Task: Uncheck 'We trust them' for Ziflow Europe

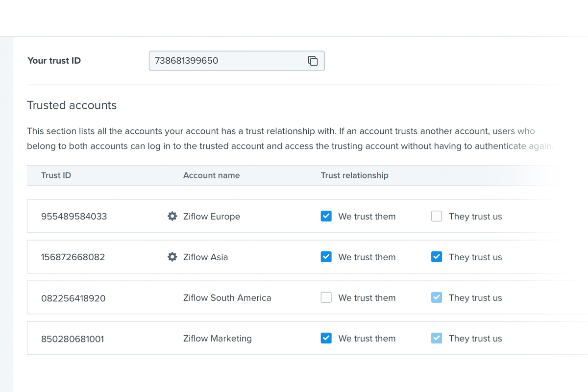Action: (326, 216)
